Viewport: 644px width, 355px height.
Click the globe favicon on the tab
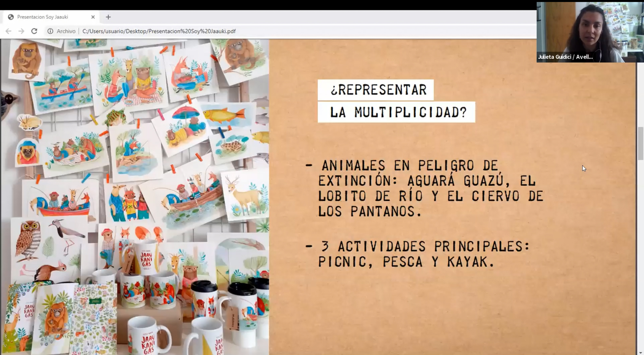tap(11, 17)
